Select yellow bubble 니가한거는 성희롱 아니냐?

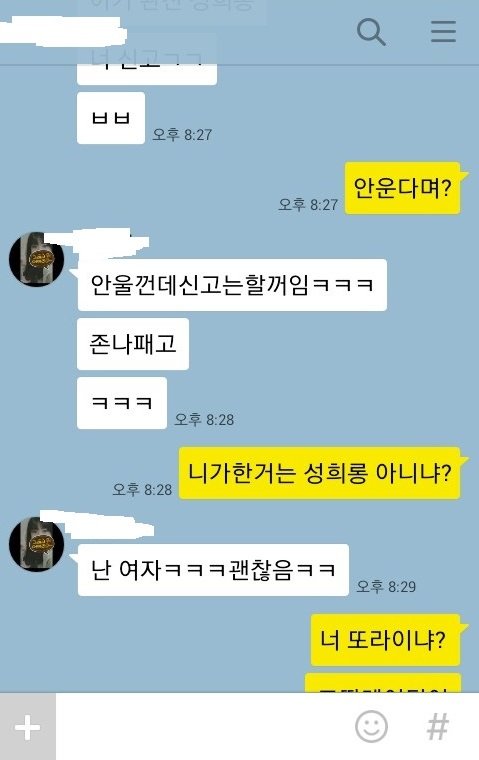[x=319, y=473]
